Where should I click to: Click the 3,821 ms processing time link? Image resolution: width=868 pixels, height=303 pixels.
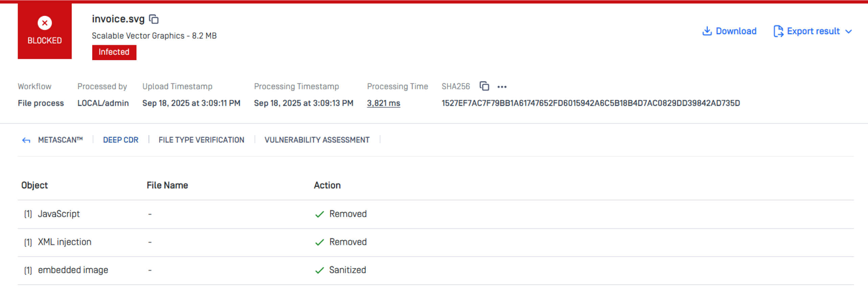pos(383,103)
